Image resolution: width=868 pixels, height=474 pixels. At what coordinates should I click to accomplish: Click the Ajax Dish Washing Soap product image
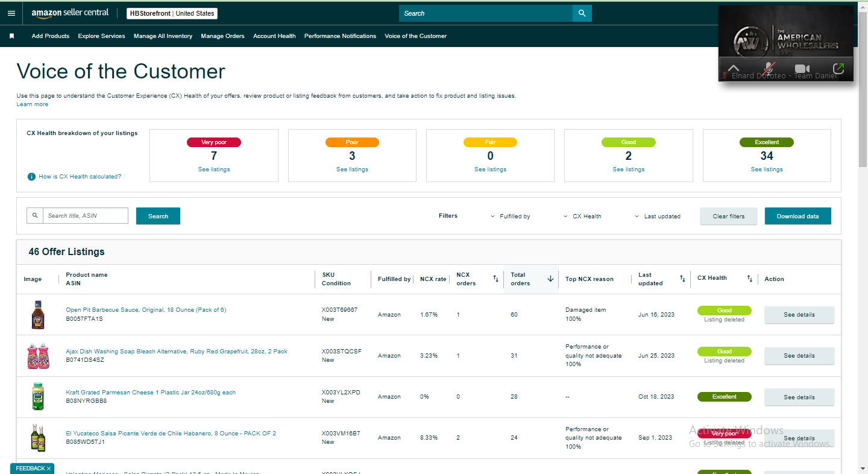37,356
